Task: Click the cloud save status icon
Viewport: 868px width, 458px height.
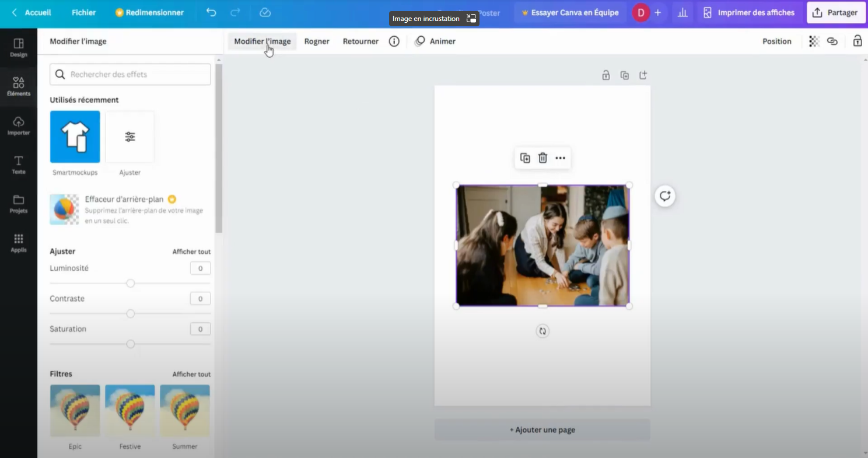Action: 265,12
